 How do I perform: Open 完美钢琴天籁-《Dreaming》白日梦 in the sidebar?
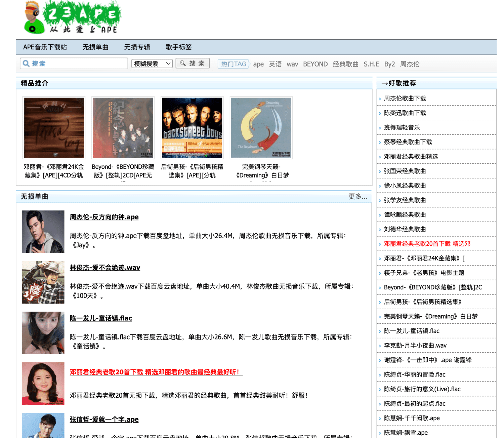431,316
